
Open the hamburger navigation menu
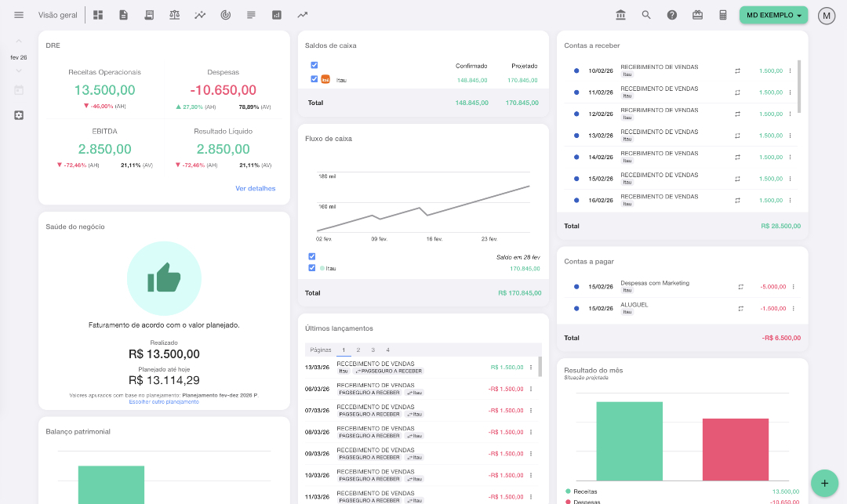pos(19,15)
